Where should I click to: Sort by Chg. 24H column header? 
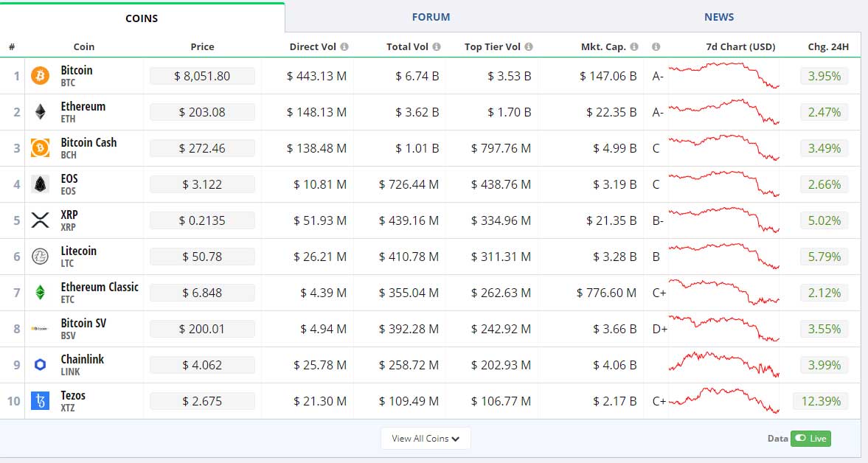(x=828, y=47)
